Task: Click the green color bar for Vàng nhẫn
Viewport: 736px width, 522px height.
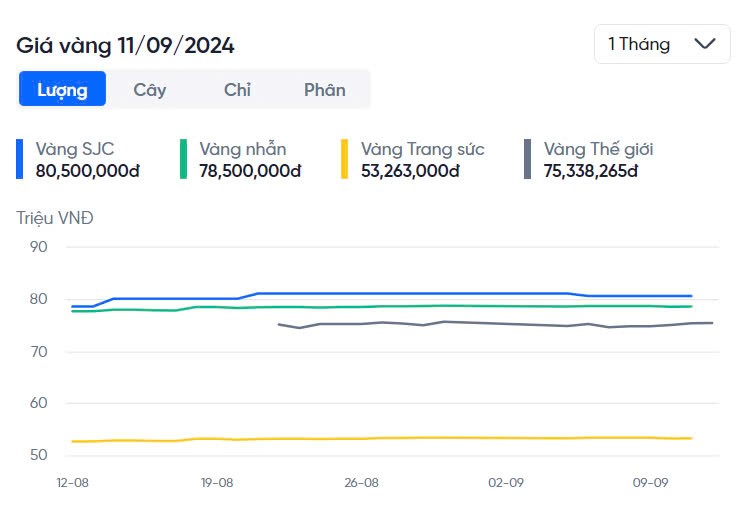Action: (x=183, y=159)
